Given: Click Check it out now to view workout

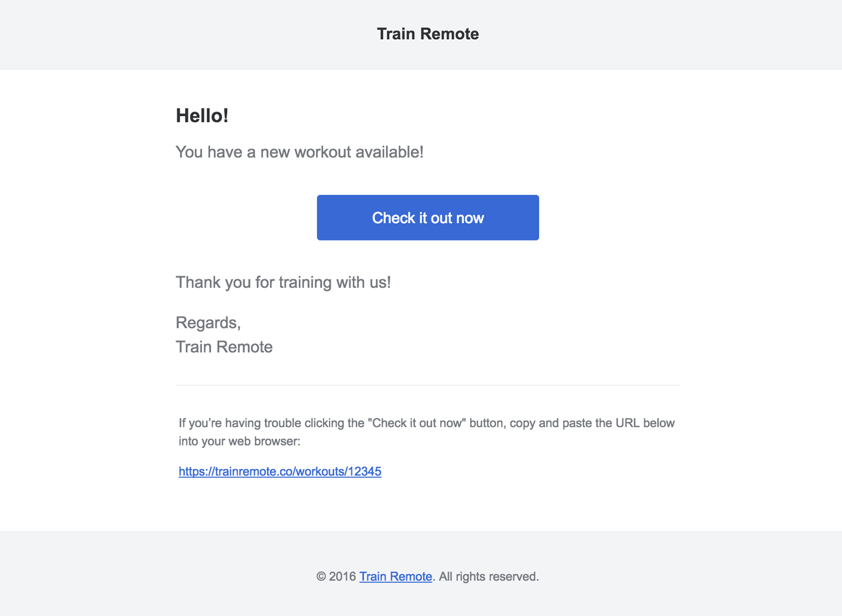Looking at the screenshot, I should [427, 217].
